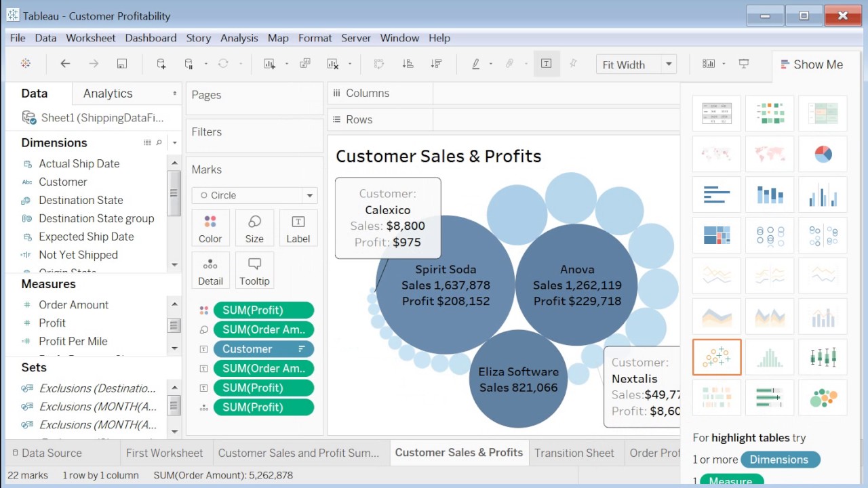Open the Size marks card

click(x=254, y=228)
